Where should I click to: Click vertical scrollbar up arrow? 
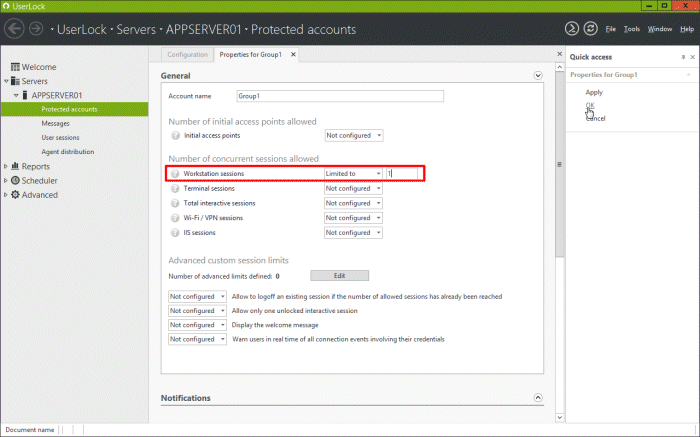click(559, 67)
